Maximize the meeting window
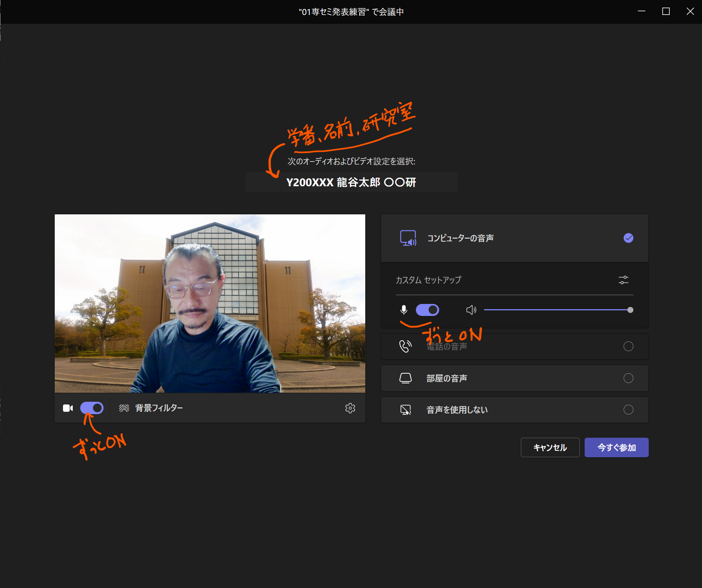Viewport: 702px width, 588px height. pos(666,12)
